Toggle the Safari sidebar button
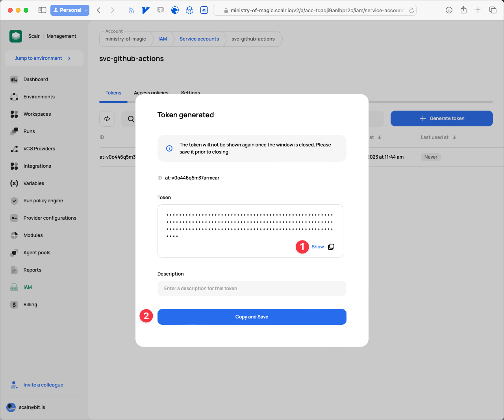The image size is (504, 420). pyautogui.click(x=43, y=10)
